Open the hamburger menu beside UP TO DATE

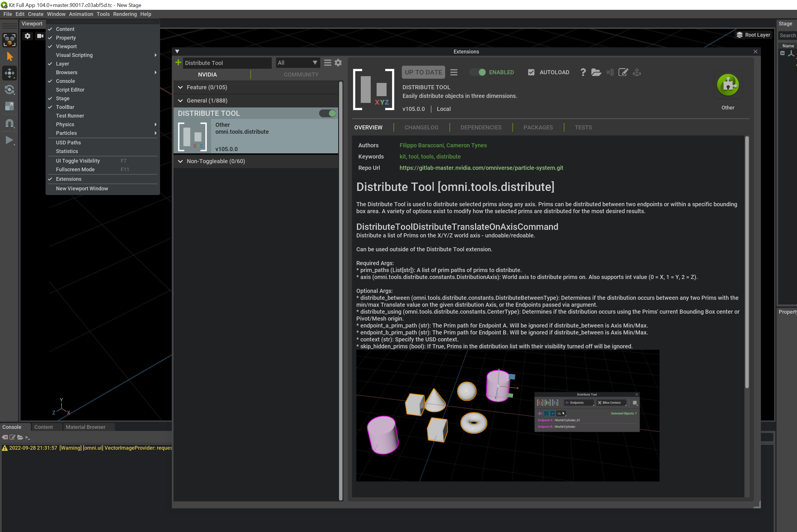coord(454,72)
